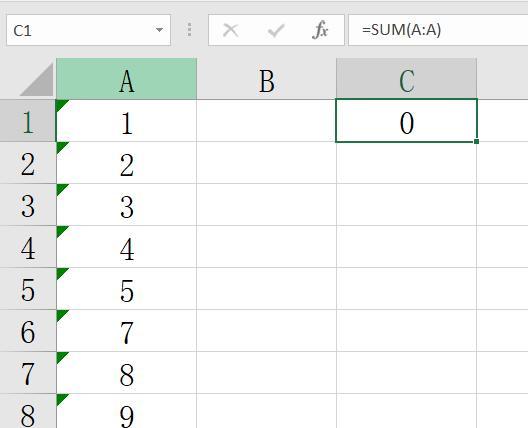The height and width of the screenshot is (428, 528).
Task: Select cell A6 containing 7
Action: click(x=126, y=330)
